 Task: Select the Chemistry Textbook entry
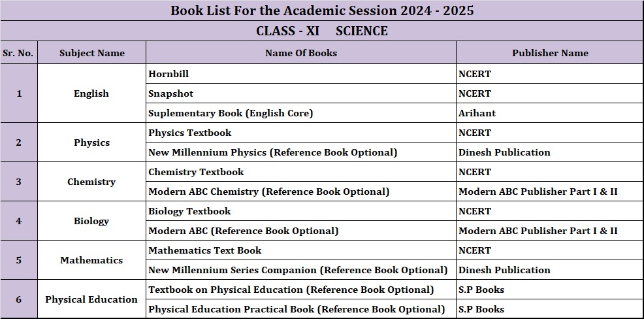coord(196,172)
